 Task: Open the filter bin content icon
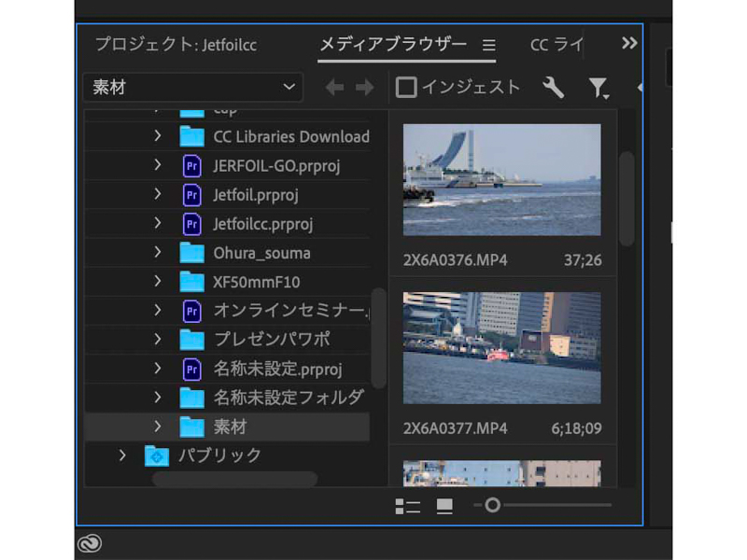tap(599, 87)
